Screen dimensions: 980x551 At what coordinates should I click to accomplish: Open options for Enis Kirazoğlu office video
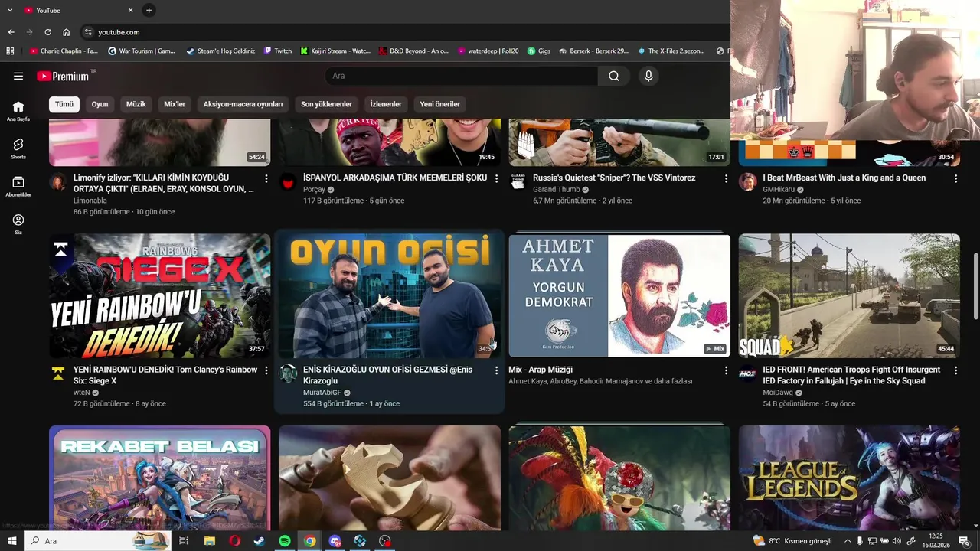tap(496, 370)
